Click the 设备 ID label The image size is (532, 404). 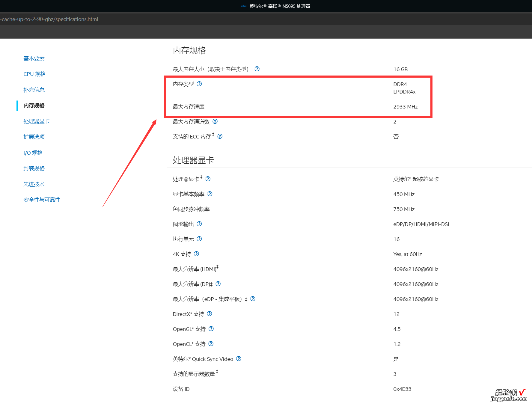(x=181, y=389)
